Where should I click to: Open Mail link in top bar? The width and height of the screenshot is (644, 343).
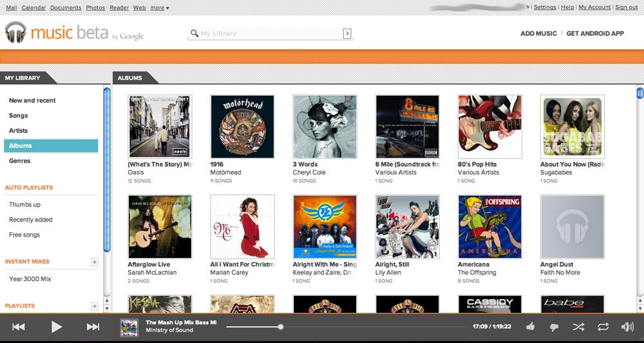12,7
